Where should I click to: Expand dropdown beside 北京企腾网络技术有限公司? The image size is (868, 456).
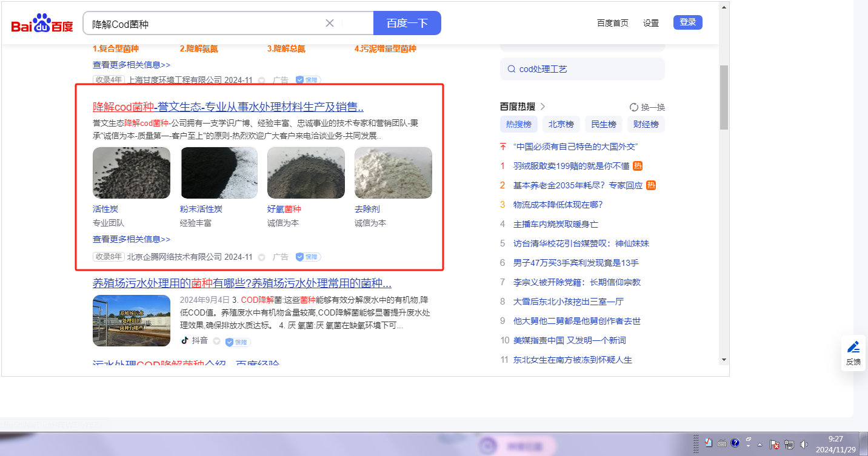(262, 257)
